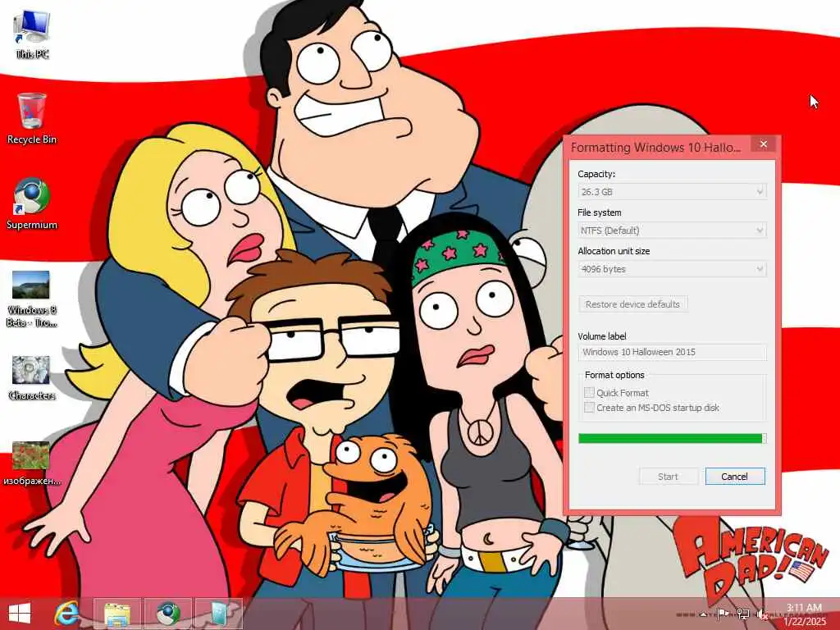The image size is (840, 630).
Task: Click the Capacity: label
Action: pos(596,174)
